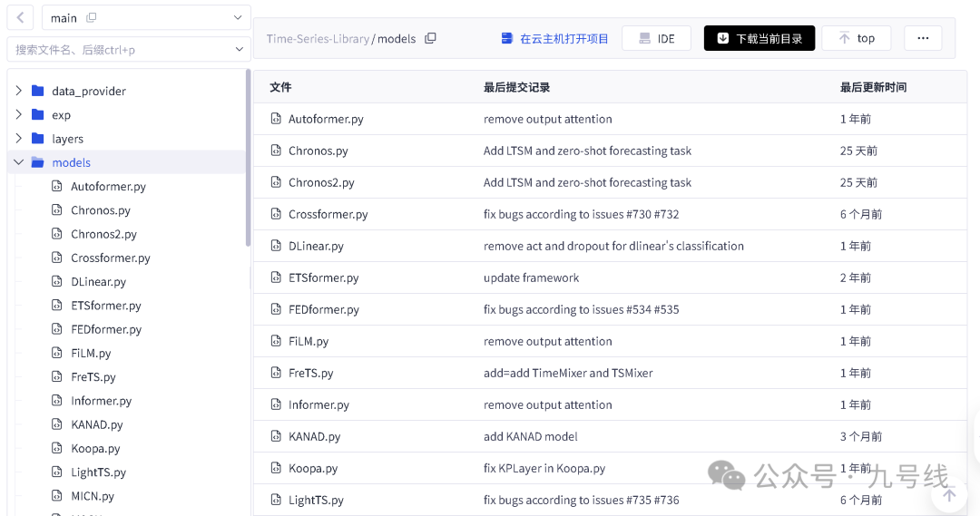Click file icon of KANAD.py table row
This screenshot has width=980, height=516.
pos(276,436)
